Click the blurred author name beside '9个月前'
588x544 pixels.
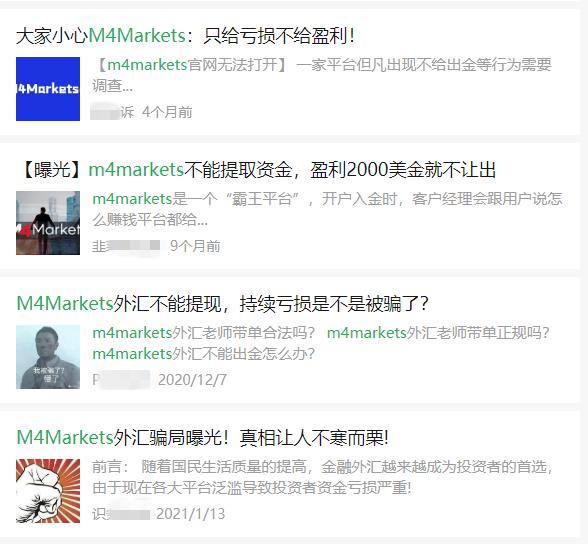coord(126,246)
